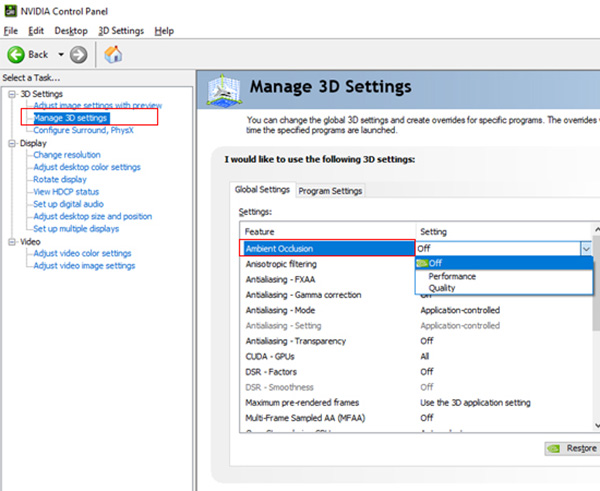Image resolution: width=600 pixels, height=491 pixels.
Task: Click the green Back arrow icon
Action: [16, 54]
